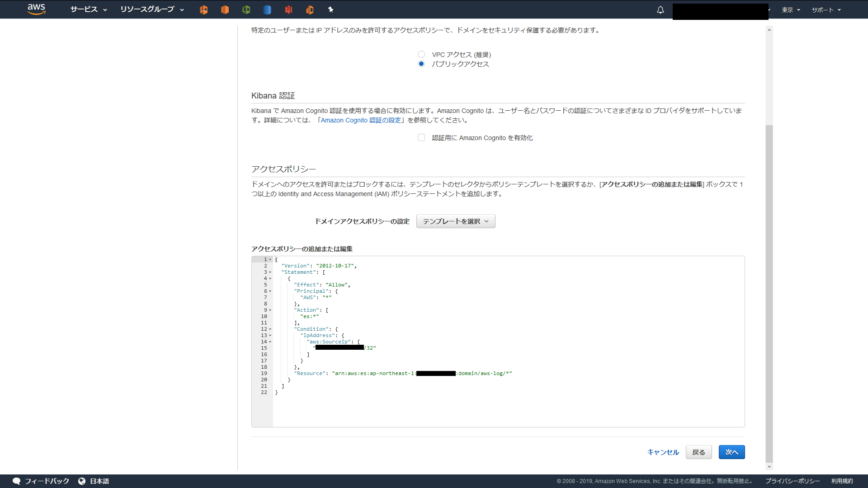Screen dimensions: 868x488
Task: Open the テンプレートを選択 dropdown
Action: click(x=455, y=221)
